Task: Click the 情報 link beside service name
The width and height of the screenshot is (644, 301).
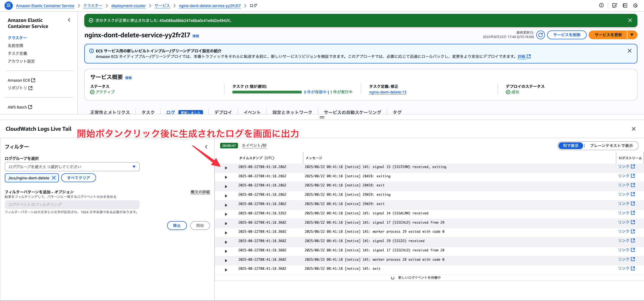Action: click(x=196, y=36)
